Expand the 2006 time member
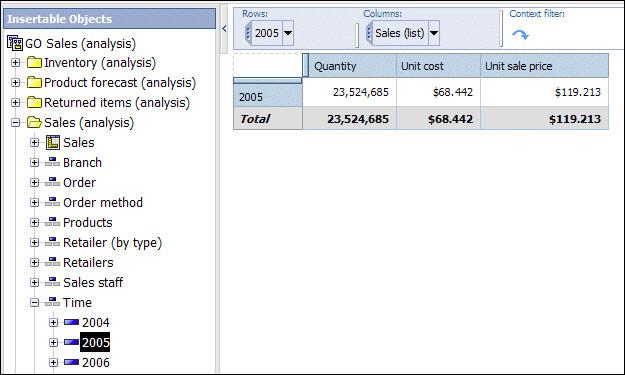The height and width of the screenshot is (375, 625). coord(53,362)
